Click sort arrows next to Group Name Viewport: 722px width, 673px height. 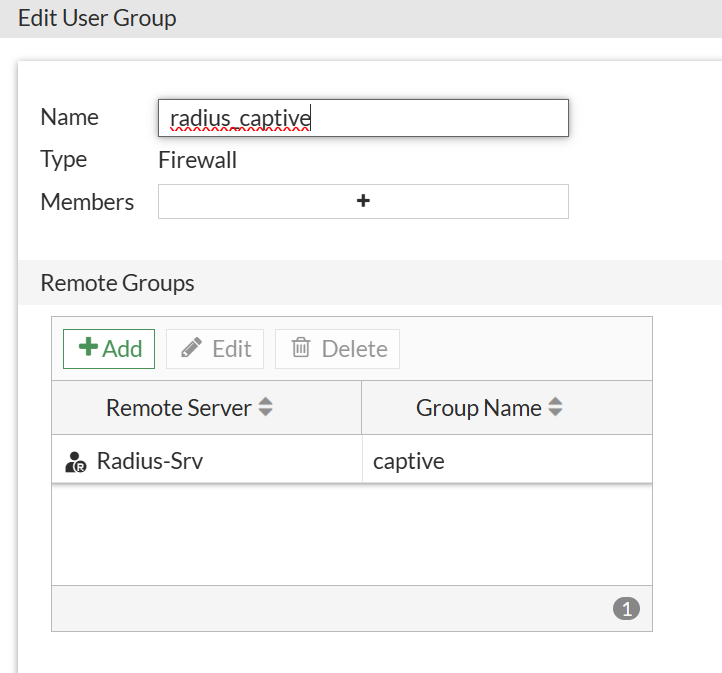pos(556,408)
